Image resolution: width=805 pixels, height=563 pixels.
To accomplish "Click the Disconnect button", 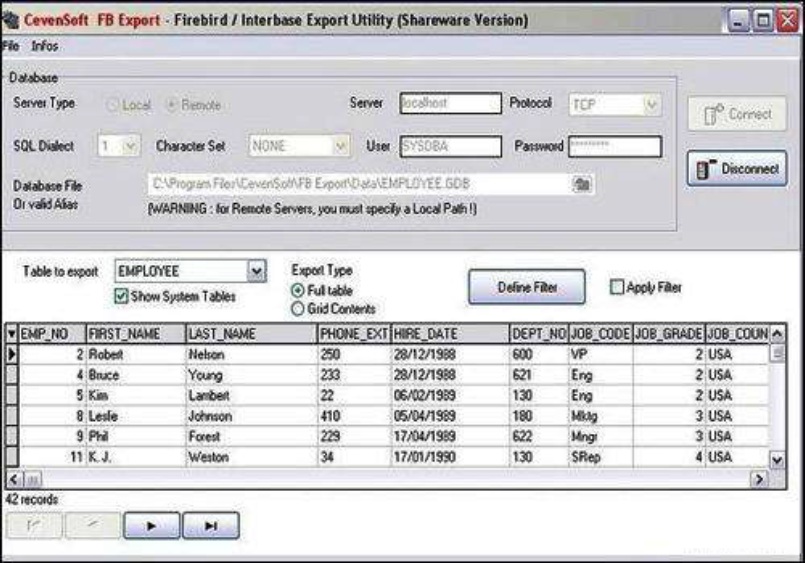I will (737, 168).
